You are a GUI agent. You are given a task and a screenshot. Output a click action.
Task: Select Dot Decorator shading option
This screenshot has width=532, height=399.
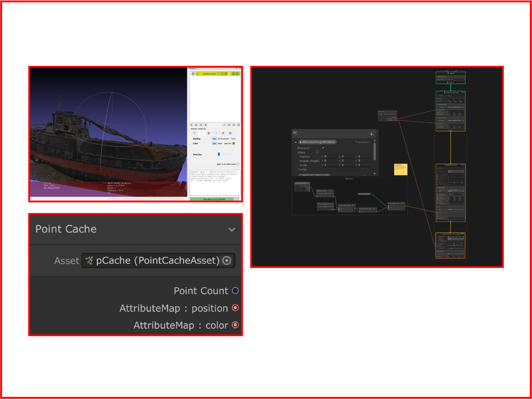[x=223, y=139]
